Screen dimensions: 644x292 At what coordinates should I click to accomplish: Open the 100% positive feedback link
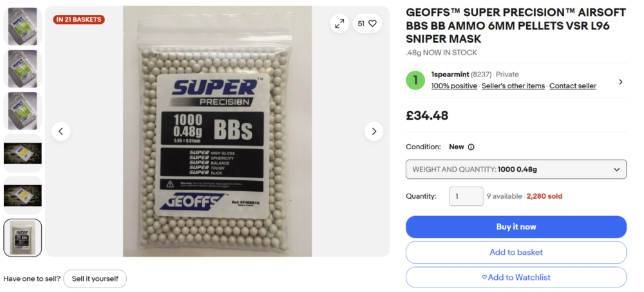(454, 86)
